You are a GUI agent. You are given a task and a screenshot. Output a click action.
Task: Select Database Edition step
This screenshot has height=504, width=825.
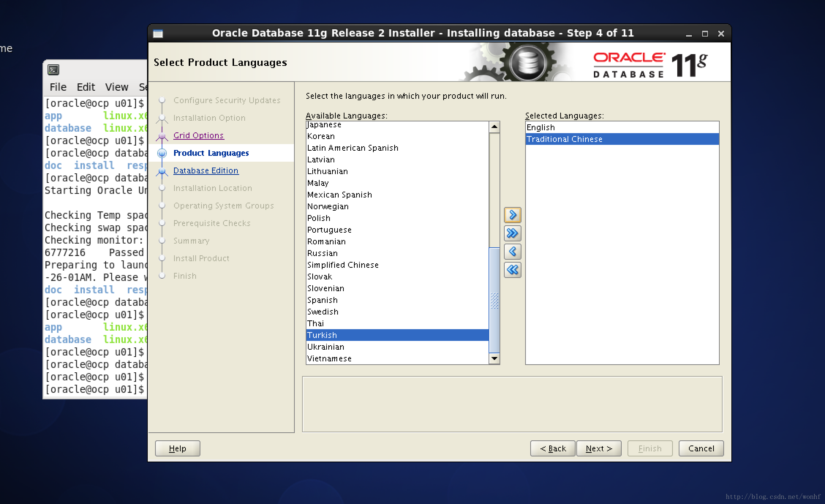click(204, 170)
